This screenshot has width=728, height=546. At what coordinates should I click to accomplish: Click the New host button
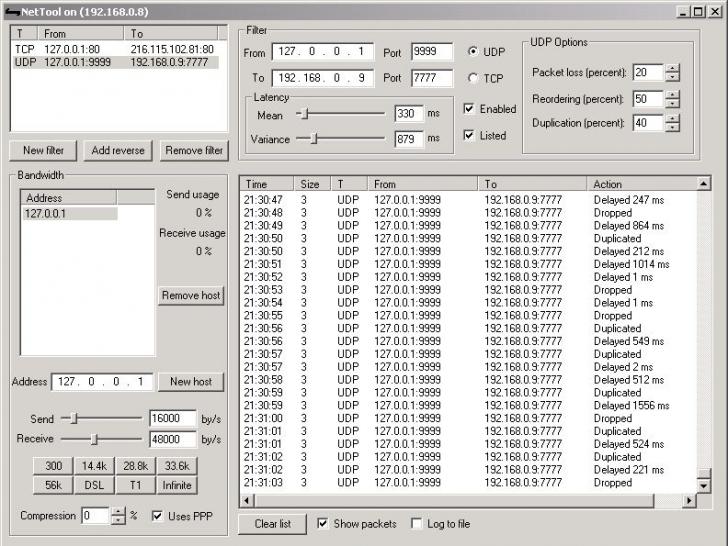coord(191,382)
